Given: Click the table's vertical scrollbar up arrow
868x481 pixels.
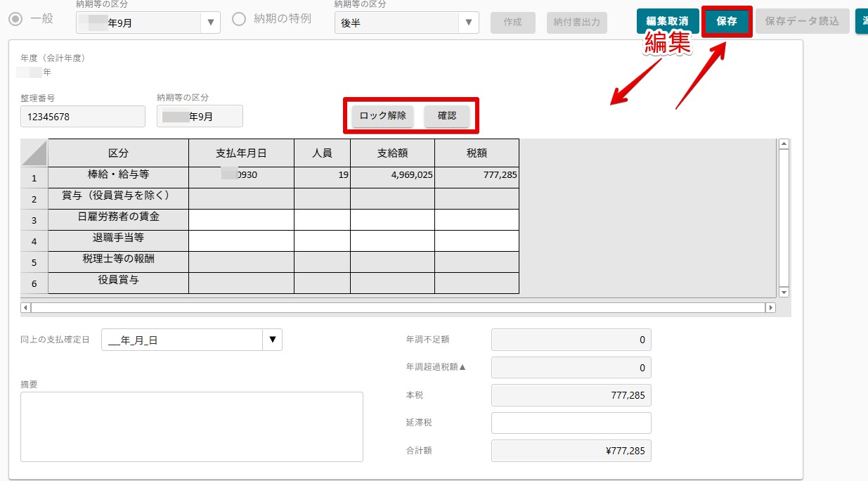Looking at the screenshot, I should pyautogui.click(x=784, y=144).
